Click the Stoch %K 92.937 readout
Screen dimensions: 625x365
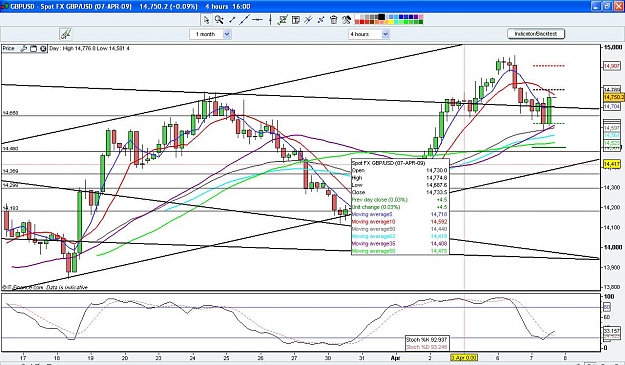click(426, 340)
